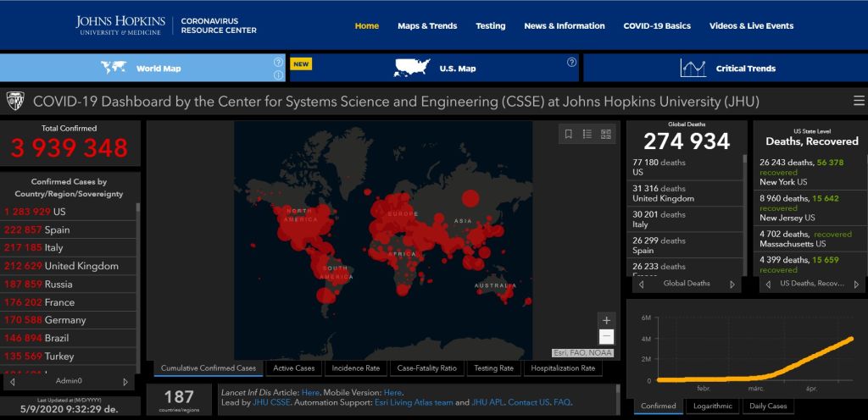This screenshot has width=868, height=420.
Task: Open the Maps & Trends menu
Action: pyautogui.click(x=427, y=26)
